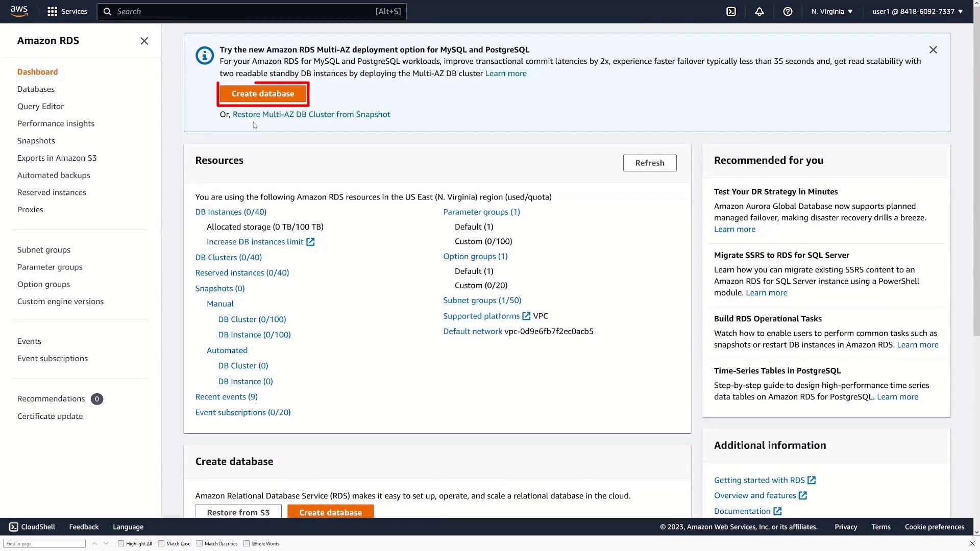
Task: Expand the N. Virginia region dropdown
Action: coord(831,11)
